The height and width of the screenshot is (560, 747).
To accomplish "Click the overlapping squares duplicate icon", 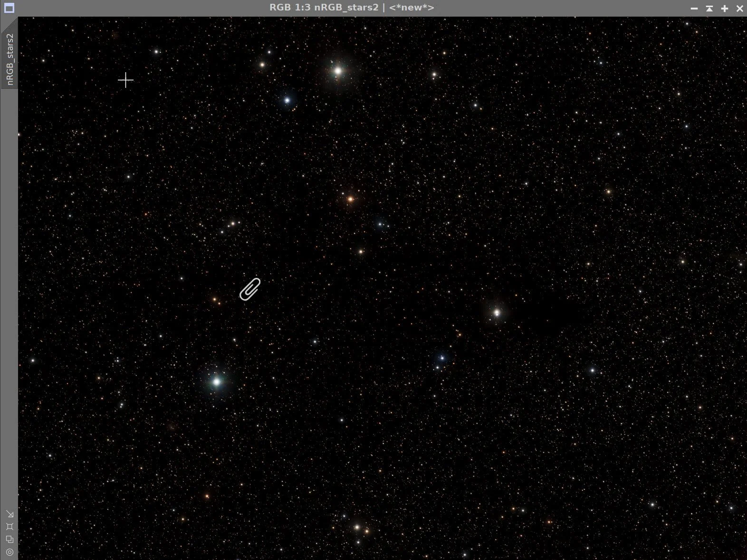I will (10, 540).
